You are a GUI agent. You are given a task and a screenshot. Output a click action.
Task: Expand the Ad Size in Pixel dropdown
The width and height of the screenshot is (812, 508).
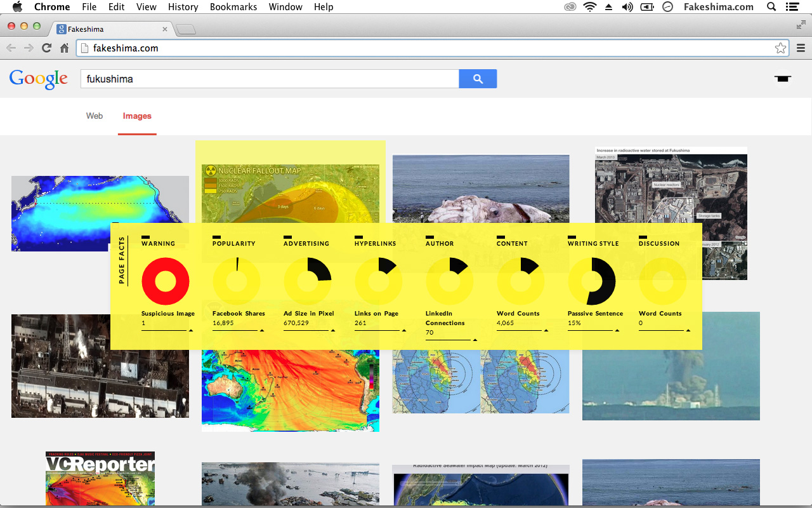point(333,330)
